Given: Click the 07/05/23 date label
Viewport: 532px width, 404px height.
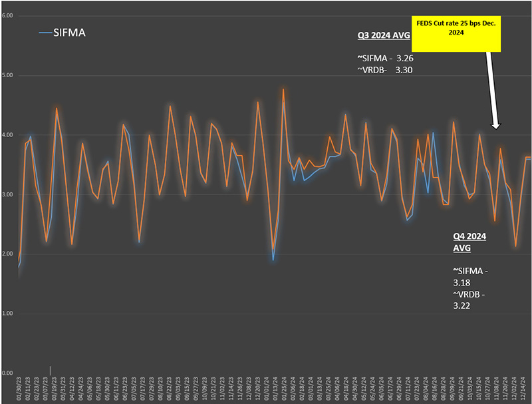Looking at the screenshot, I should click(x=134, y=389).
